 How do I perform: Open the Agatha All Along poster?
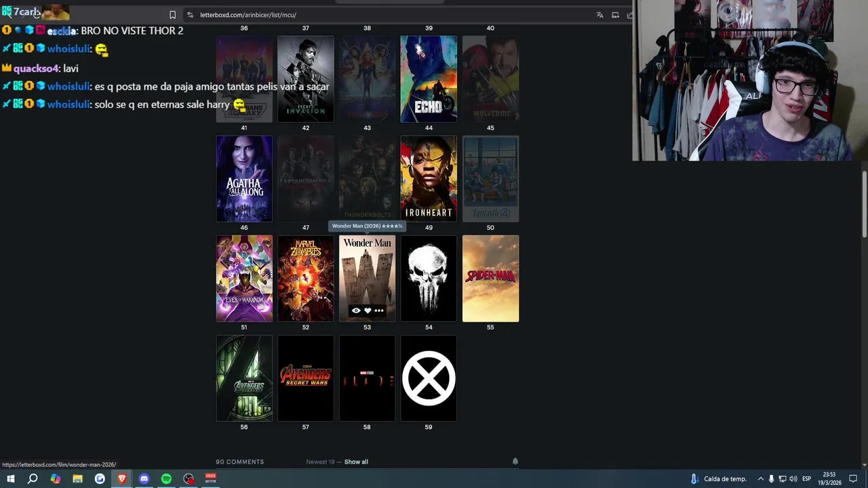tap(244, 178)
